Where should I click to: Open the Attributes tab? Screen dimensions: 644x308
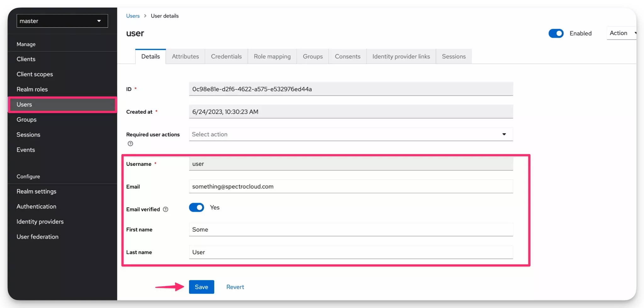(185, 56)
